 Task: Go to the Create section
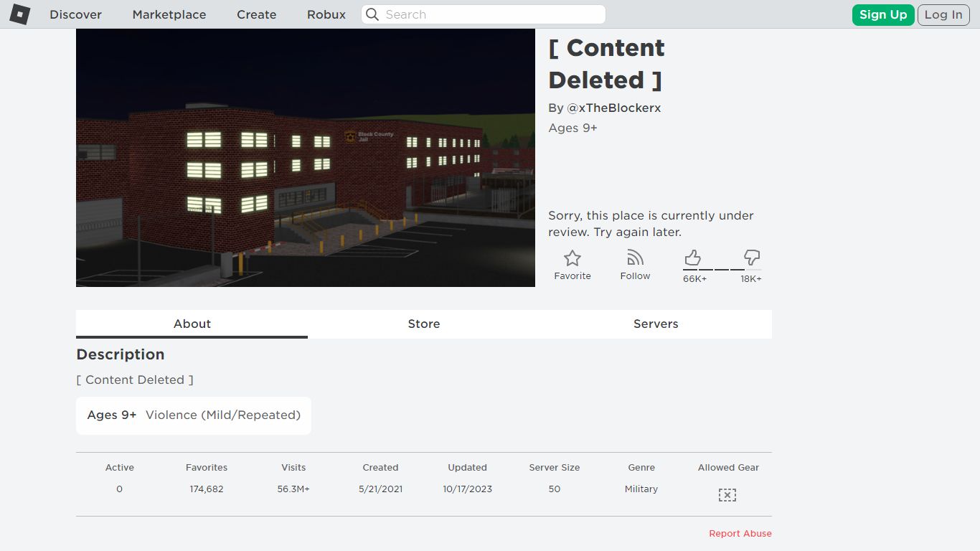256,14
